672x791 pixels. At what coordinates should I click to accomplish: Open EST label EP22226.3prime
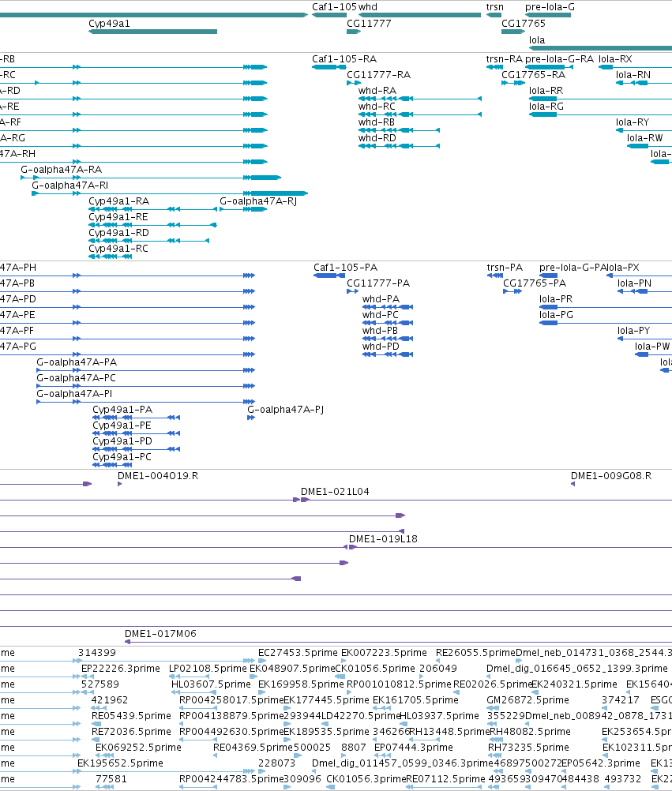coord(121,669)
